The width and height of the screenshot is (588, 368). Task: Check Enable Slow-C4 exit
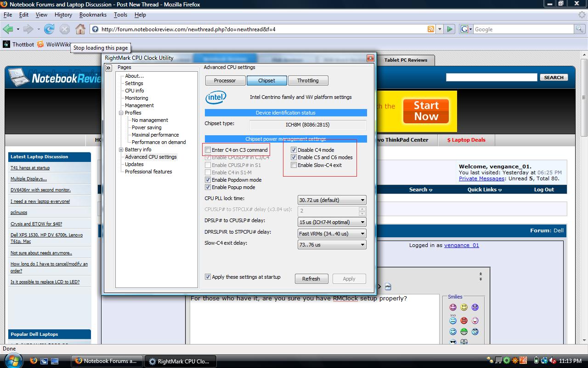[294, 165]
